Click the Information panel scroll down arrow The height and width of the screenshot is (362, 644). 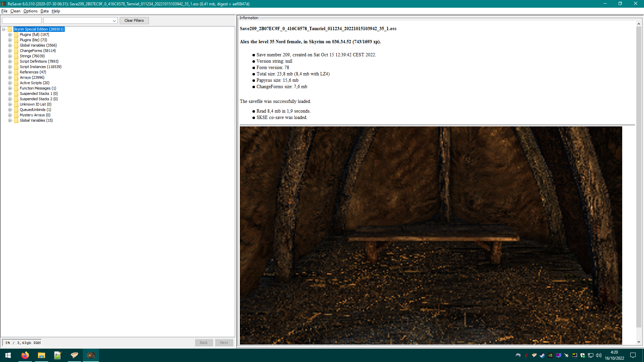639,342
